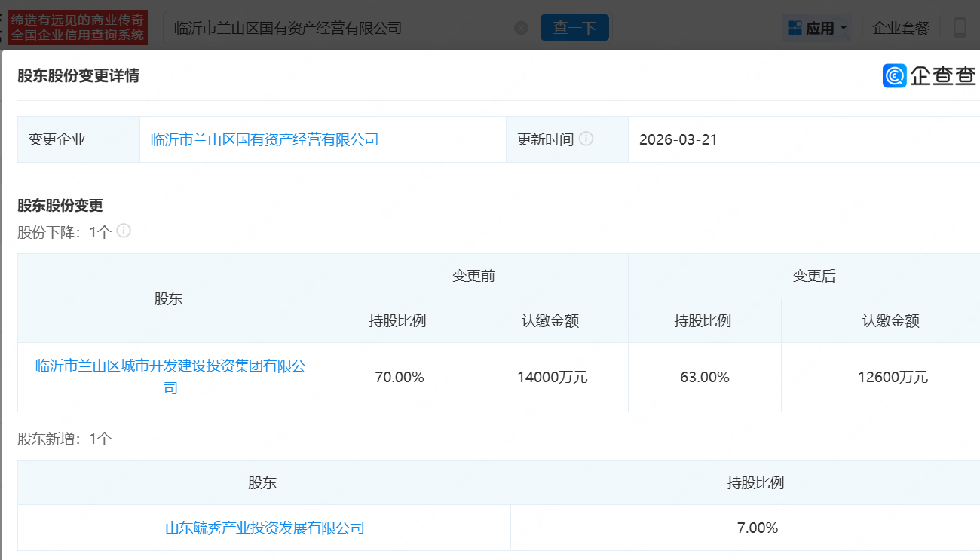
Task: Click the 2026-03-21 update date value
Action: 678,139
